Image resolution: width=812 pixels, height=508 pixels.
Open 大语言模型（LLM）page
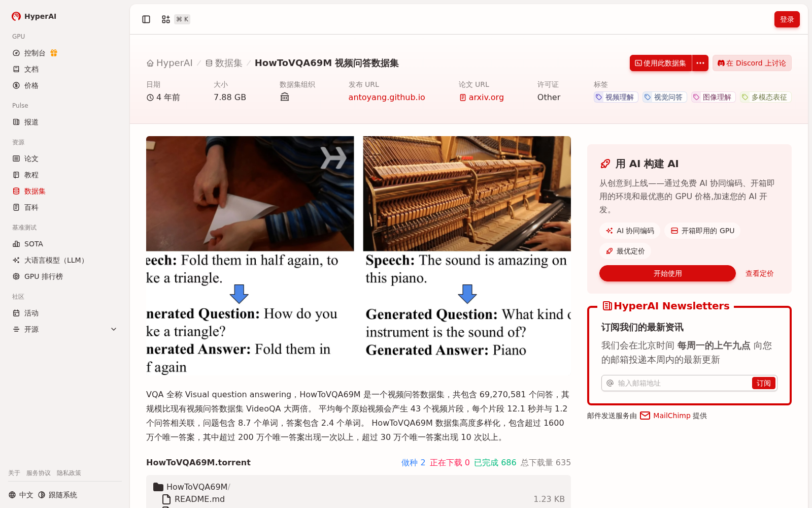point(56,260)
